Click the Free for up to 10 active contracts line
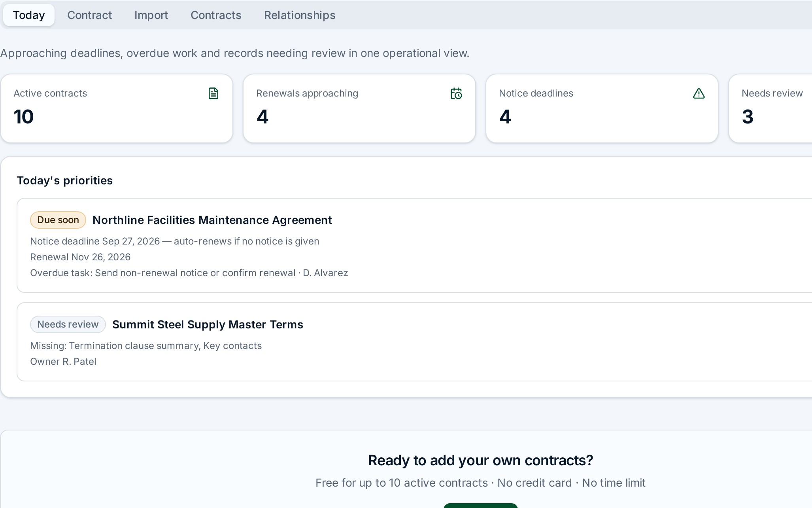Screen dimensions: 812x508 click(481, 483)
